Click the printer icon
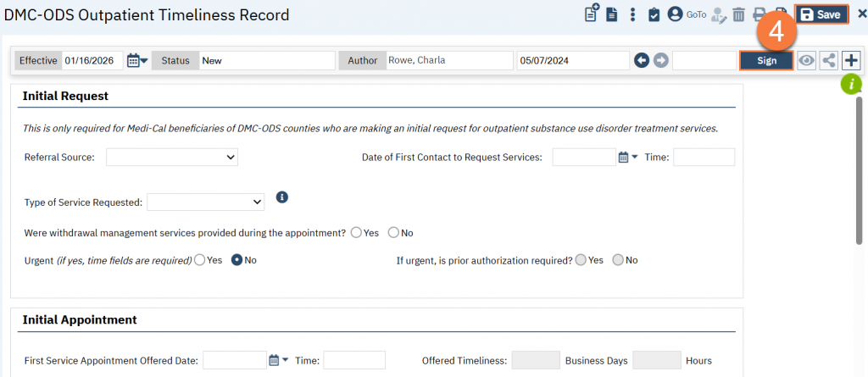The width and height of the screenshot is (868, 377). click(759, 14)
